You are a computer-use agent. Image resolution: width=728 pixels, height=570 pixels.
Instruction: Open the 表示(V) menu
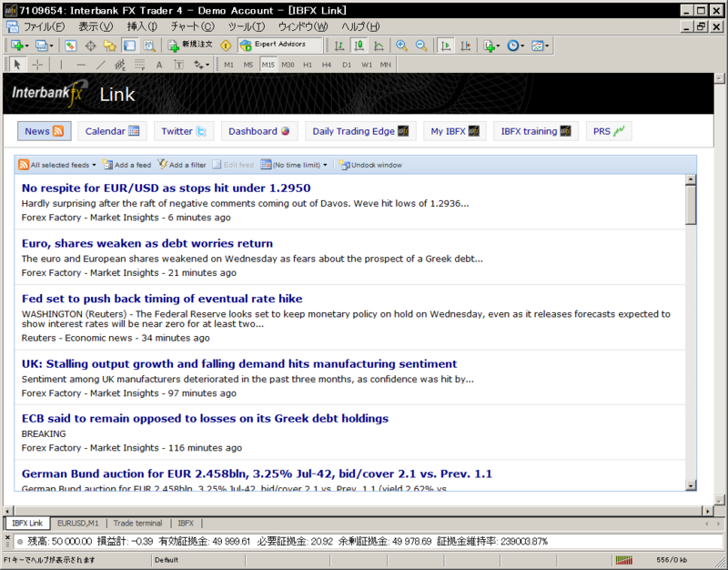tap(96, 26)
